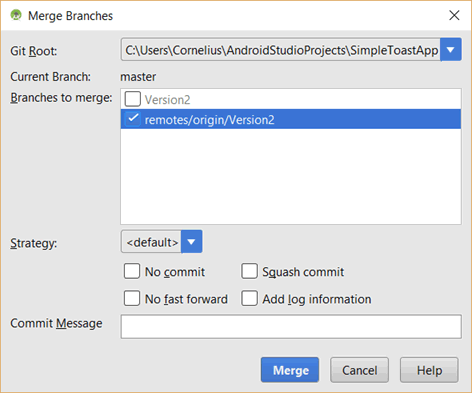Open the Git Root dropdown arrow
This screenshot has width=472, height=393.
[451, 50]
